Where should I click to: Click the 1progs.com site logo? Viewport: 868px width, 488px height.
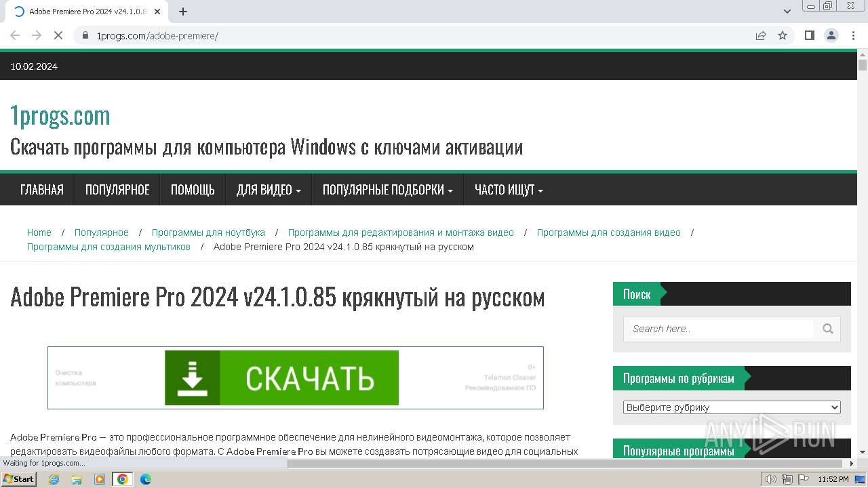tap(60, 116)
